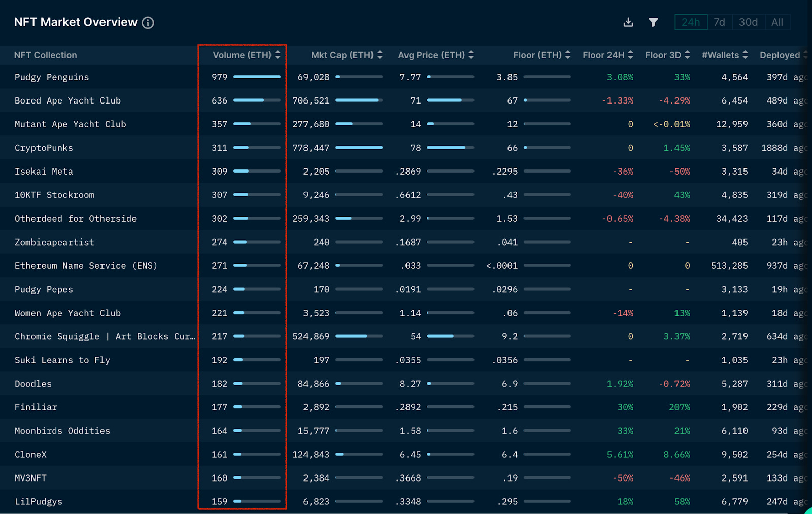Click CryptoPunks deployed 1888d ago

(x=784, y=148)
